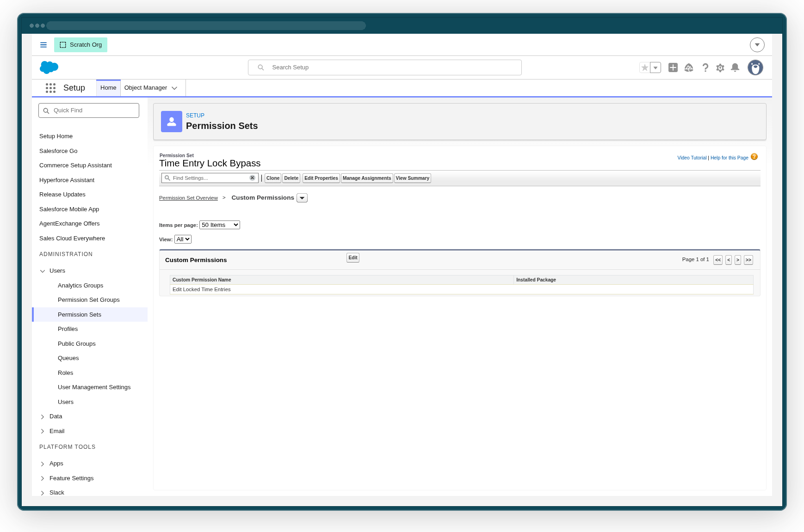804x532 pixels.
Task: Click View Summary button
Action: tap(413, 178)
